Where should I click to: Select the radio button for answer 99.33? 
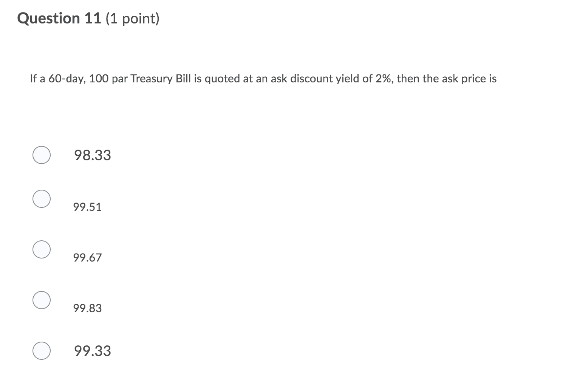(41, 350)
